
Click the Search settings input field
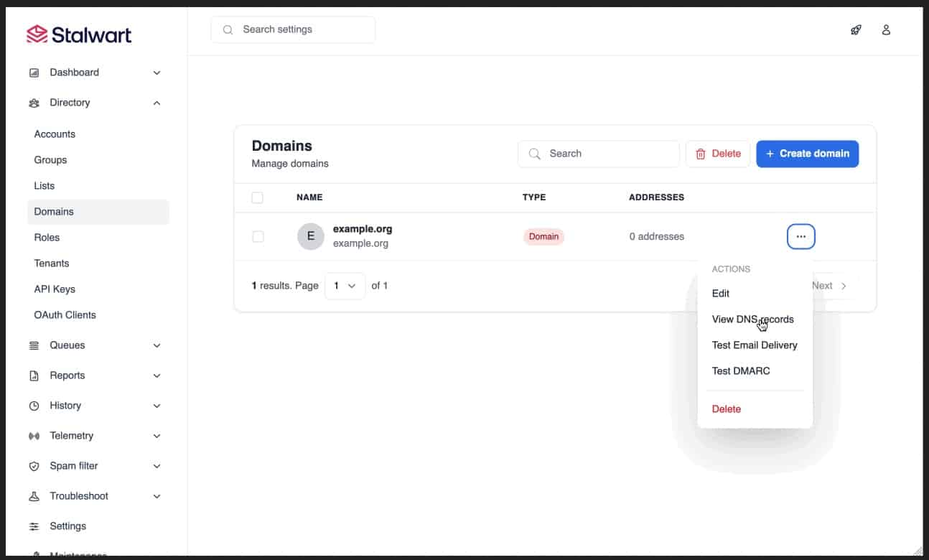[292, 29]
